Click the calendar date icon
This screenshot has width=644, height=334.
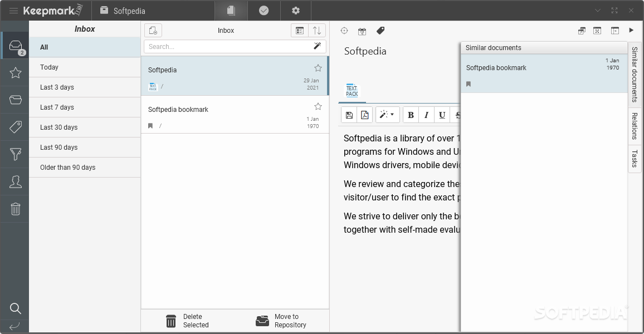coord(362,31)
